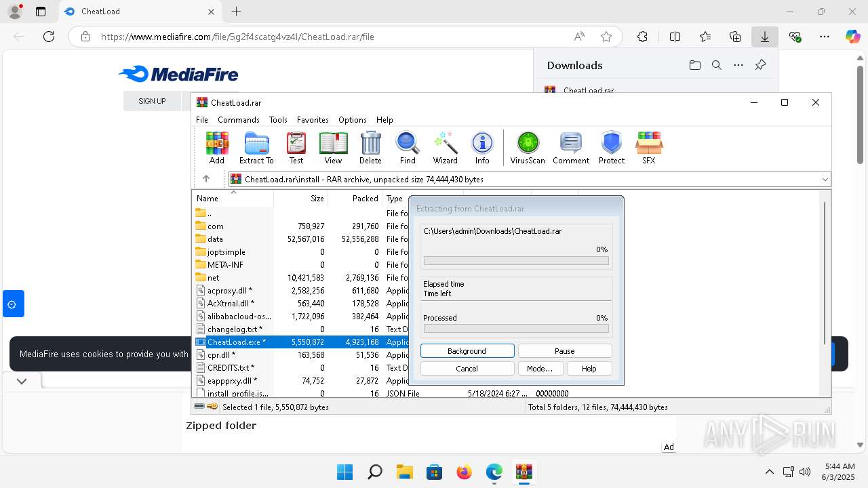868x488 pixels.
Task: Open Firefox from taskbar
Action: coord(465,472)
